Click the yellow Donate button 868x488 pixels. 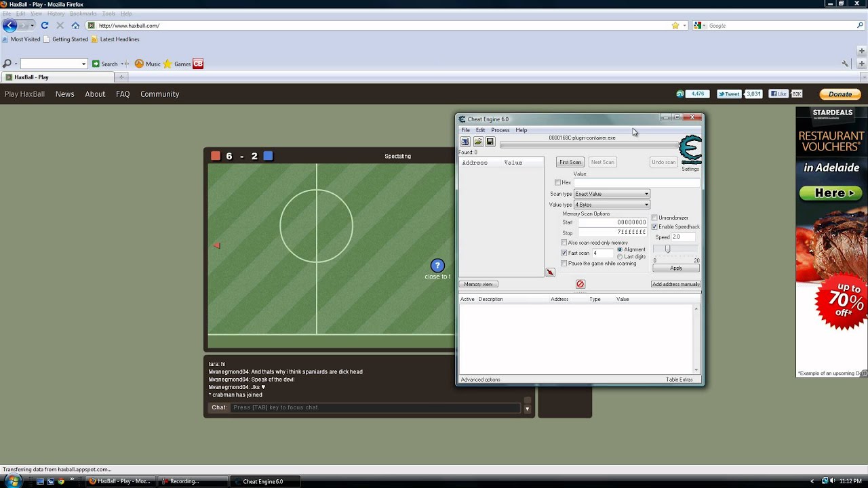click(840, 94)
